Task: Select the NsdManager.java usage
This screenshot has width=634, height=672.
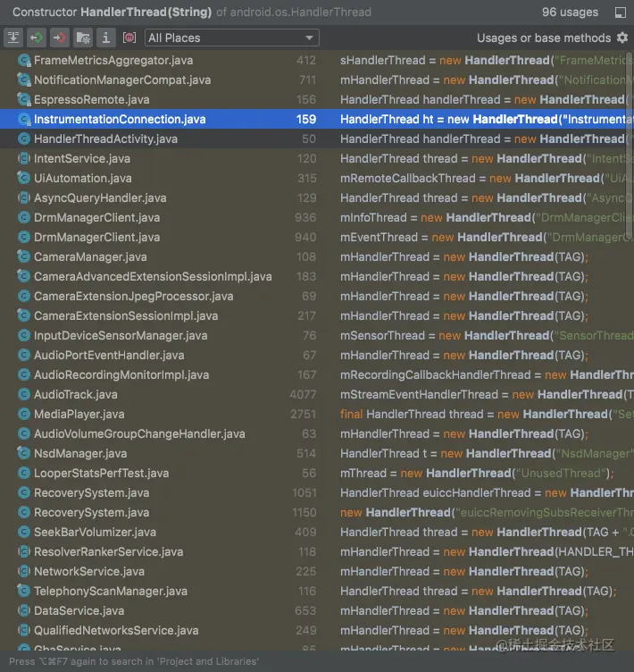Action: coord(317,453)
